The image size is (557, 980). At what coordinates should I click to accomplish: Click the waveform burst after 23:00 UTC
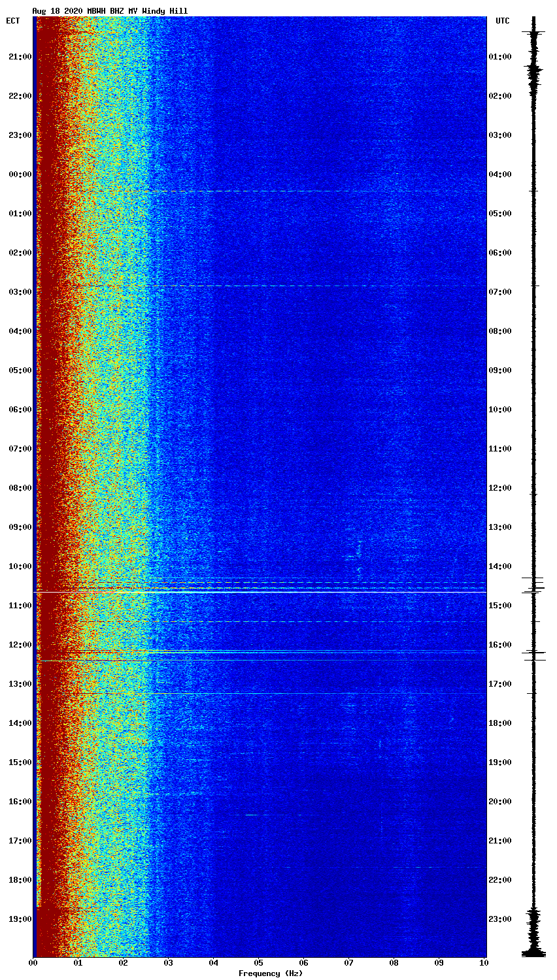pyautogui.click(x=534, y=933)
